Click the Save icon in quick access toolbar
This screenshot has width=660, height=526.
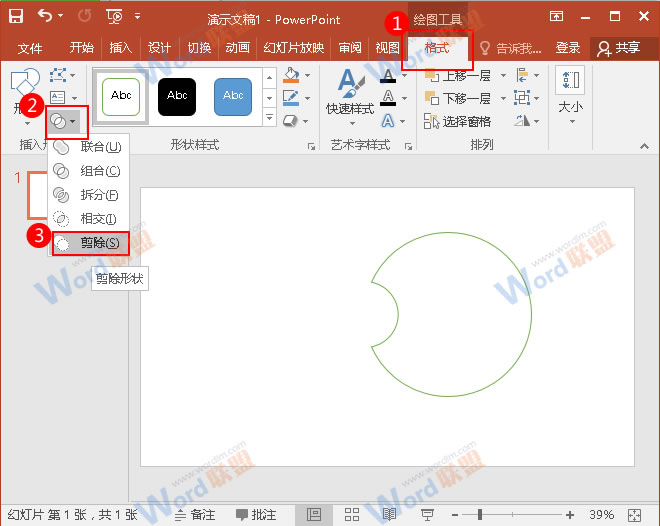pyautogui.click(x=16, y=17)
